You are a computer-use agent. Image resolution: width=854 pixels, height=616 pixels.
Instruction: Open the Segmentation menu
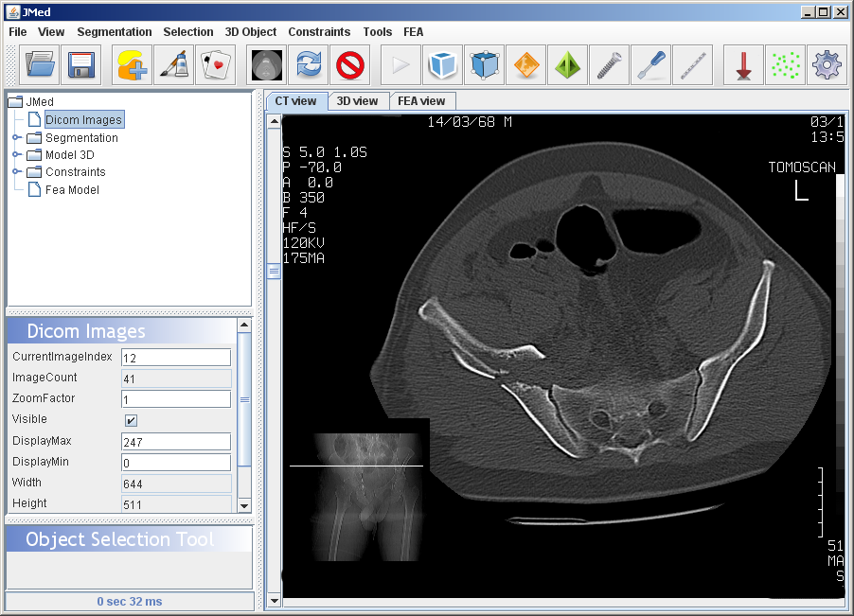pos(114,31)
